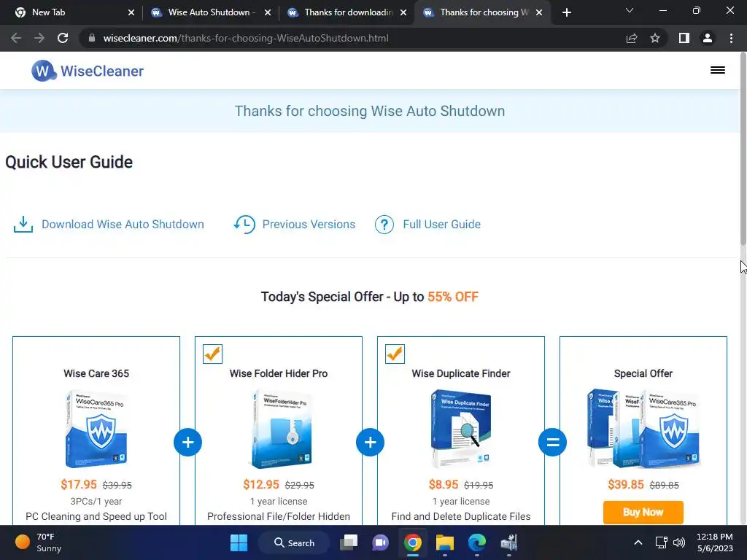Image resolution: width=747 pixels, height=560 pixels.
Task: Show hidden system tray icons
Action: [x=638, y=542]
